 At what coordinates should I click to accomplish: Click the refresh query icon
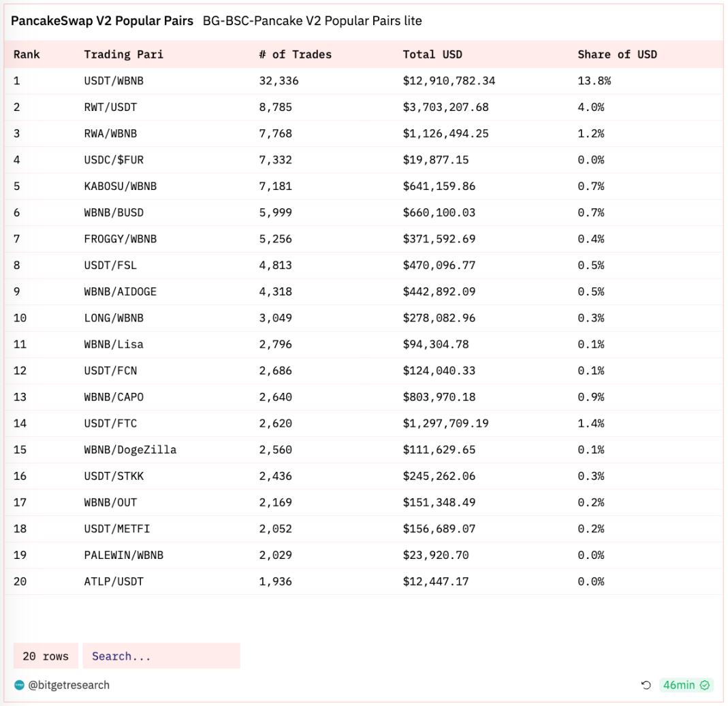click(x=646, y=685)
